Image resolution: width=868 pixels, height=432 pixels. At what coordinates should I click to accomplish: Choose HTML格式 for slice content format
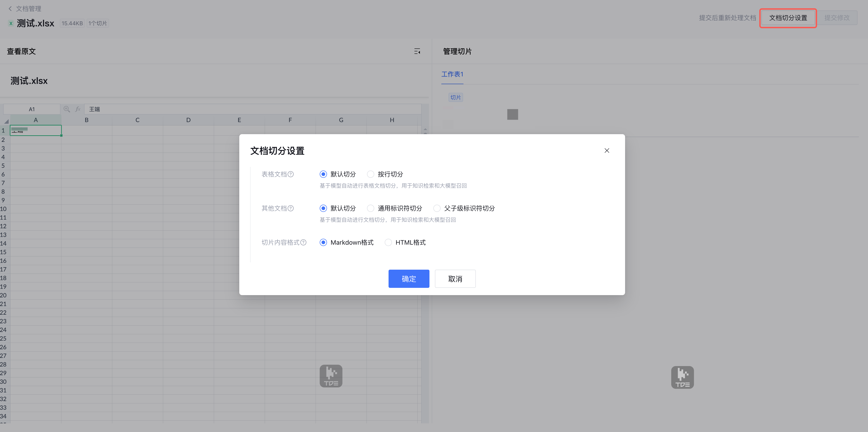click(x=388, y=242)
